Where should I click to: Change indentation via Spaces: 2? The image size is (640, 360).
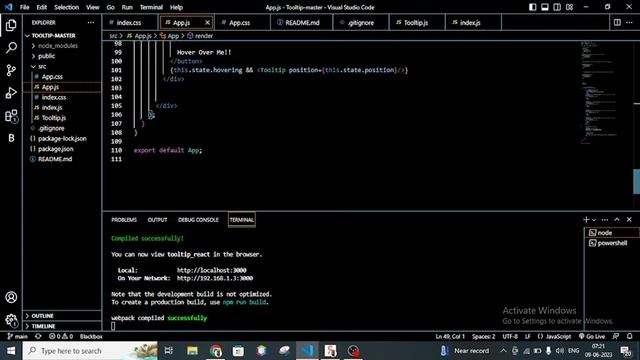(483, 336)
